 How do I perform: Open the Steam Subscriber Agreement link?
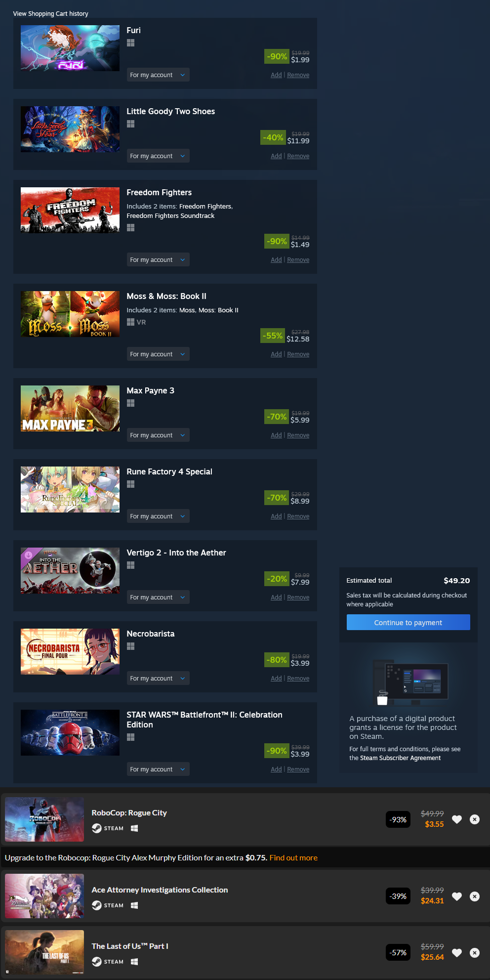400,758
